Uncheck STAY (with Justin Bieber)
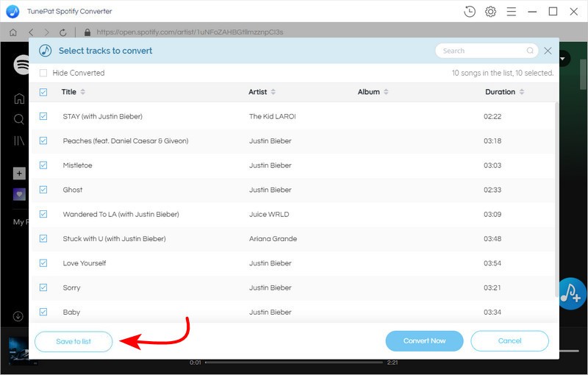This screenshot has height=375, width=588. coord(43,116)
